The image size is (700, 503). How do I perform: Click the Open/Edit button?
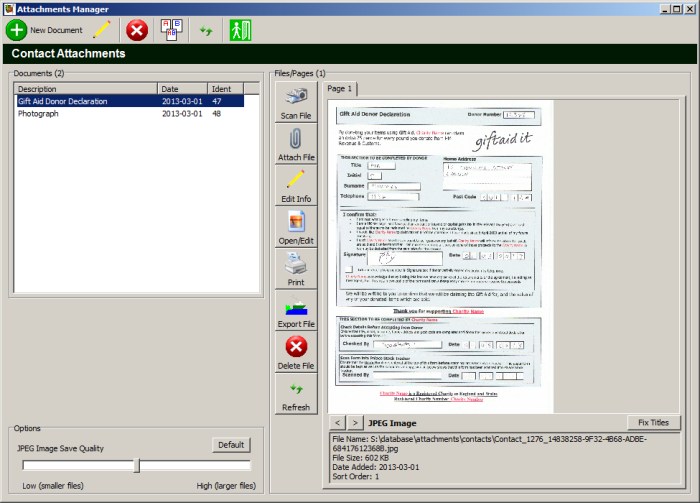point(297,227)
